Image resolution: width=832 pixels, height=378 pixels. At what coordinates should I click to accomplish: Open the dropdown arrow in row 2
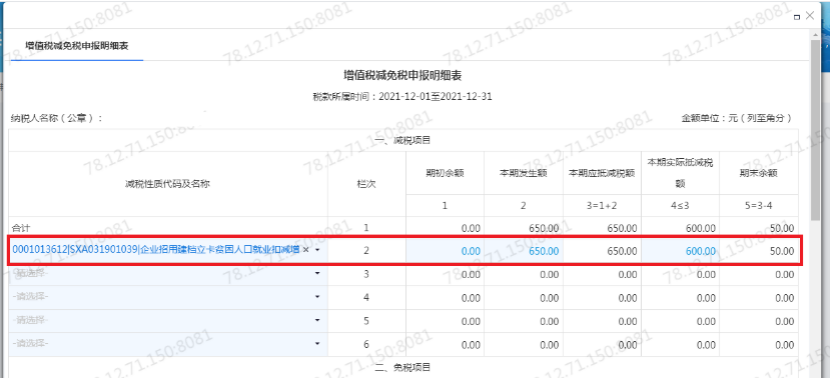pos(318,250)
